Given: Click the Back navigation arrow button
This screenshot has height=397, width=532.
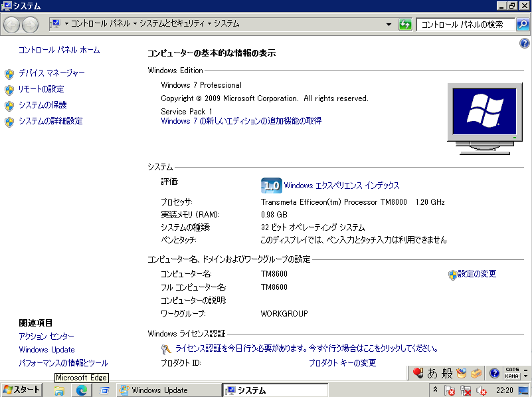Looking at the screenshot, I should [x=11, y=25].
